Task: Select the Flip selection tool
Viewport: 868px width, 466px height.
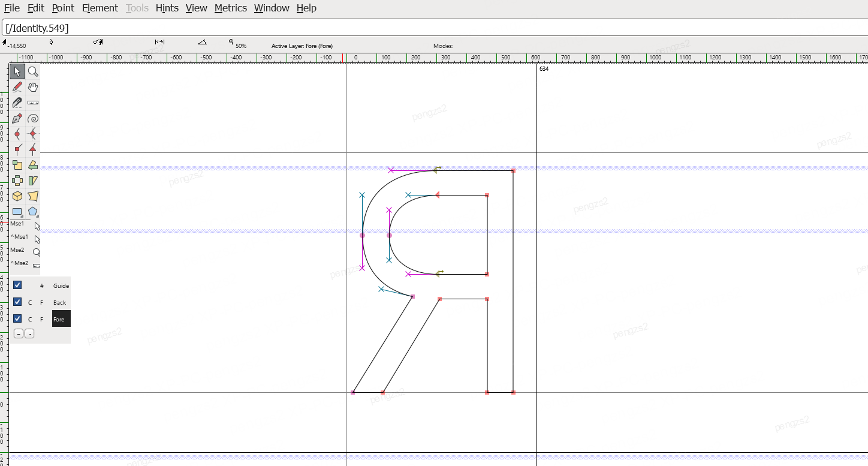Action: [x=17, y=181]
